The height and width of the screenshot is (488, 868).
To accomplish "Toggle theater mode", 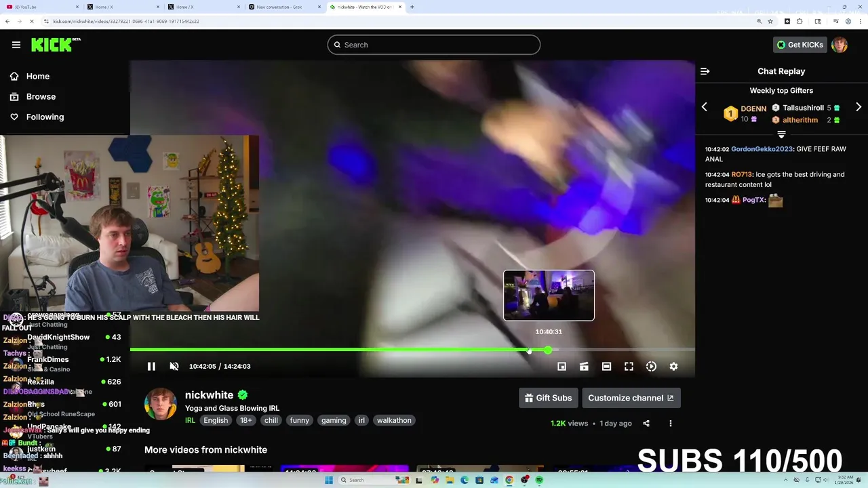I will point(606,366).
